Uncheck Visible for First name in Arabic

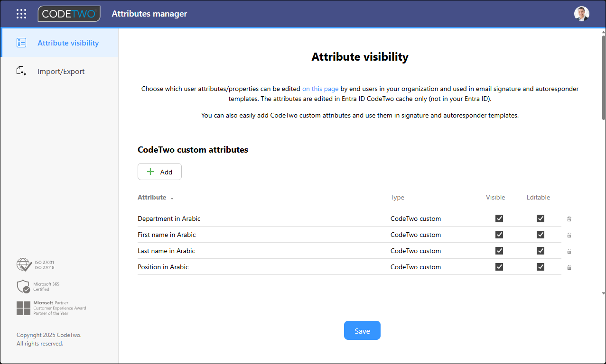[499, 235]
